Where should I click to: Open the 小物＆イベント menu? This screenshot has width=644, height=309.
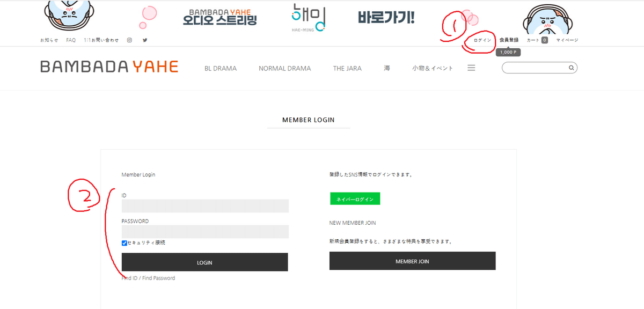[x=433, y=68]
